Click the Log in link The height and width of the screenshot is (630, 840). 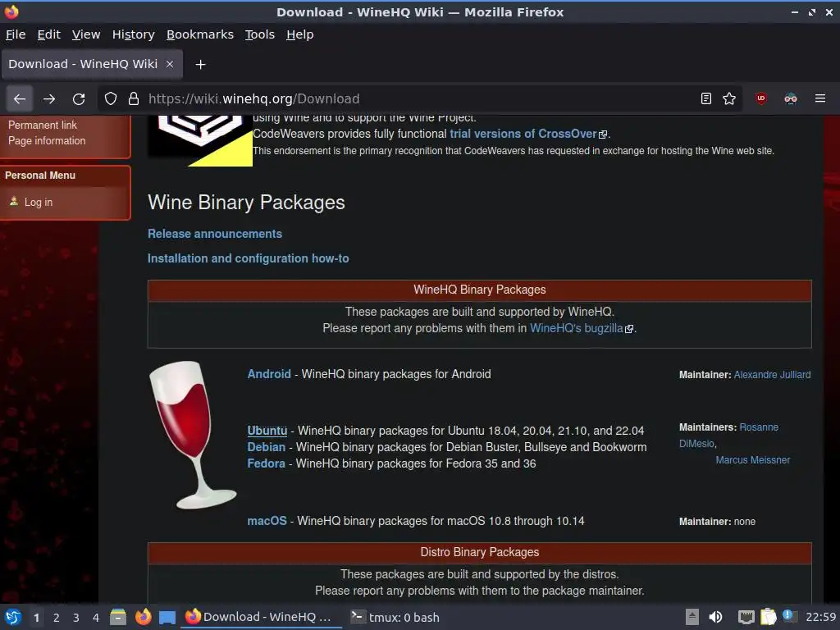(38, 202)
